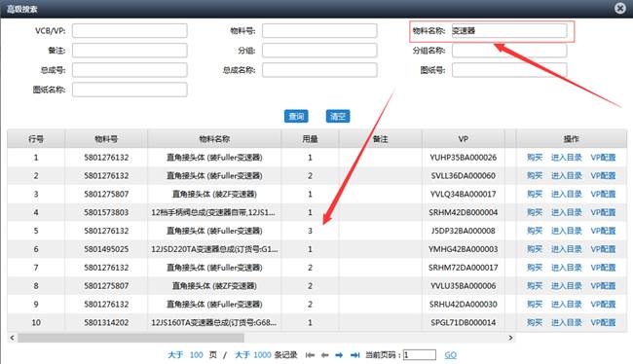The width and height of the screenshot is (633, 364).
Task: Select VP cell SPGL71DB000014
Action: 463,322
